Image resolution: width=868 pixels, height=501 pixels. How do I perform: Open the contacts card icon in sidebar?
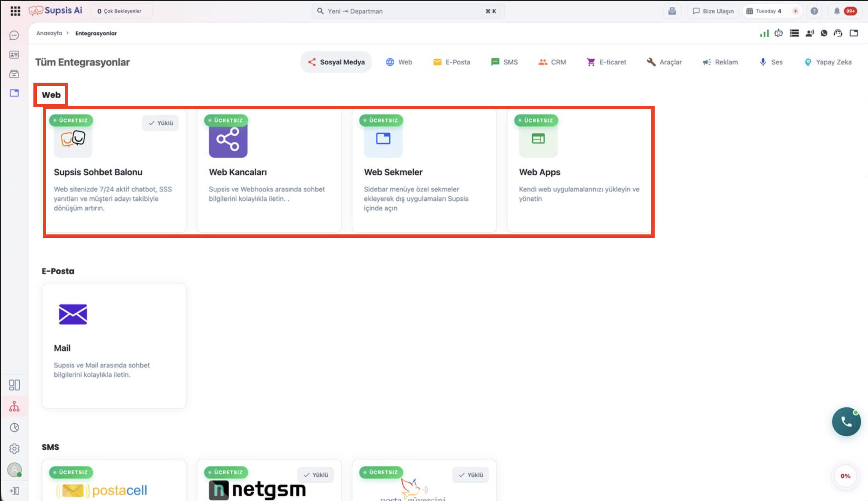click(14, 55)
